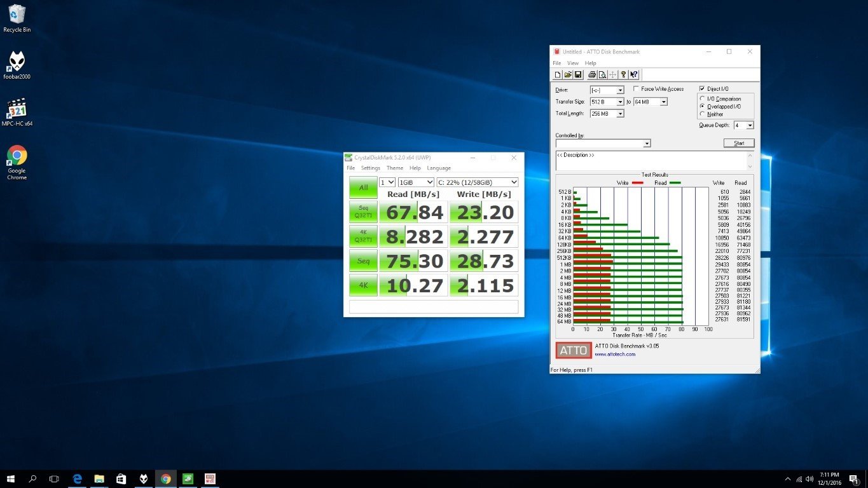Enable the Force Write Access checkbox
Viewport: 868px width, 488px height.
(637, 89)
